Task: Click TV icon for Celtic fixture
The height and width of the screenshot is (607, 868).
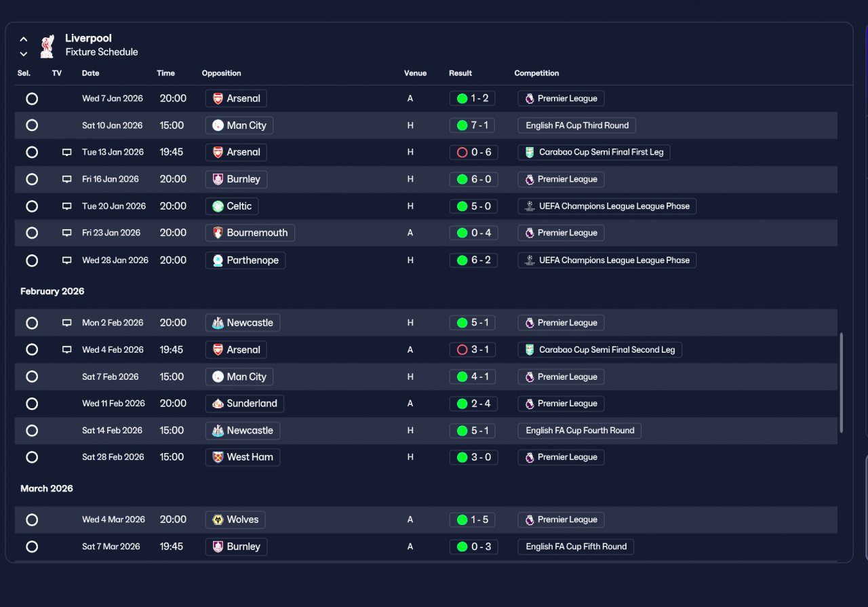Action: [66, 206]
